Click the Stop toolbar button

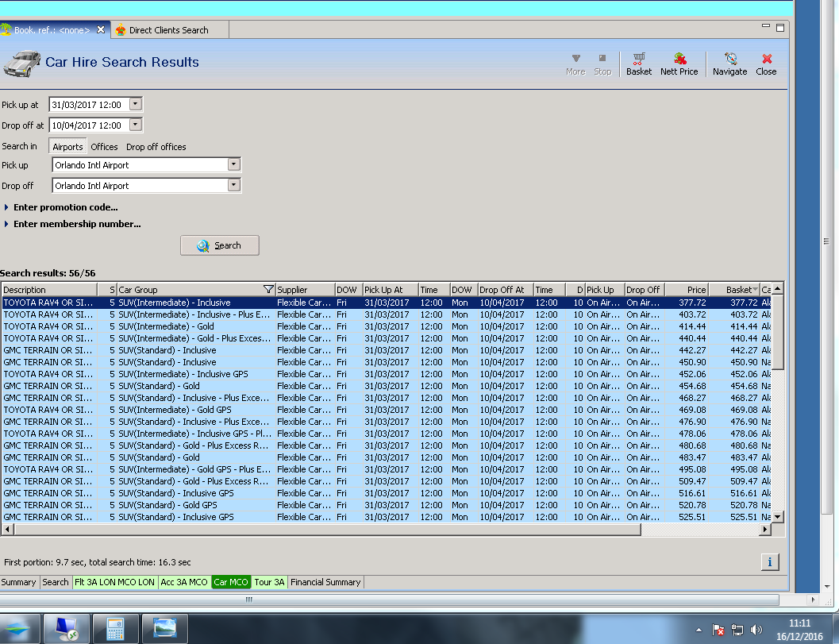point(602,64)
